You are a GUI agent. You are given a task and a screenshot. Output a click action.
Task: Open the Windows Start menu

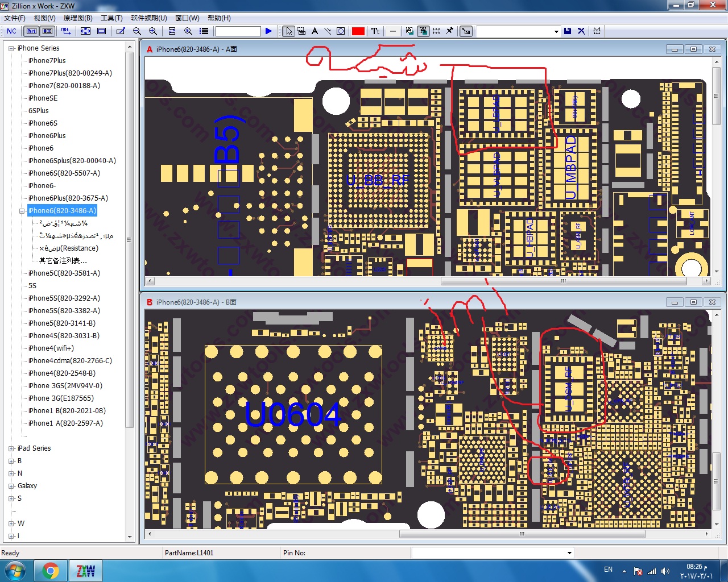pos(15,571)
